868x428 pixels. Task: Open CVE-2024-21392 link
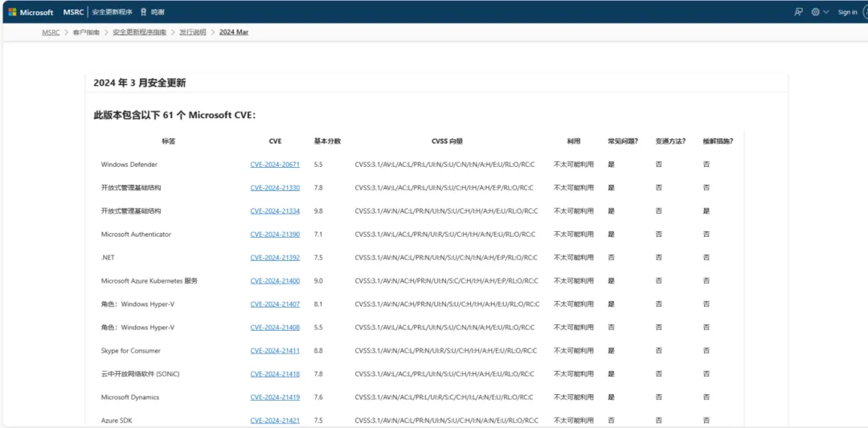click(275, 257)
